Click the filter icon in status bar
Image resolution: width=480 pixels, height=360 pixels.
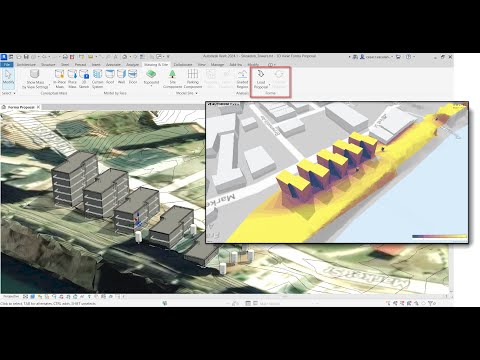(x=431, y=303)
